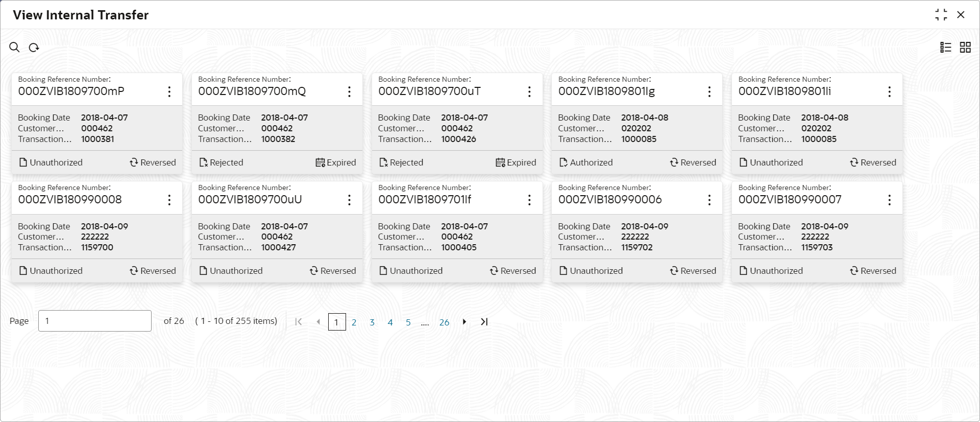Switch to list view using list icon
980x422 pixels.
(x=946, y=47)
